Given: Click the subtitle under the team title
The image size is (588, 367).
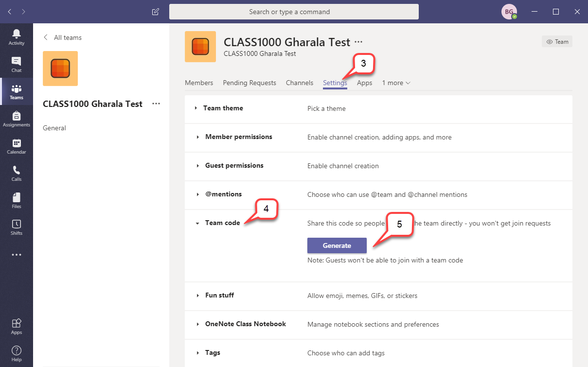Looking at the screenshot, I should (x=260, y=53).
